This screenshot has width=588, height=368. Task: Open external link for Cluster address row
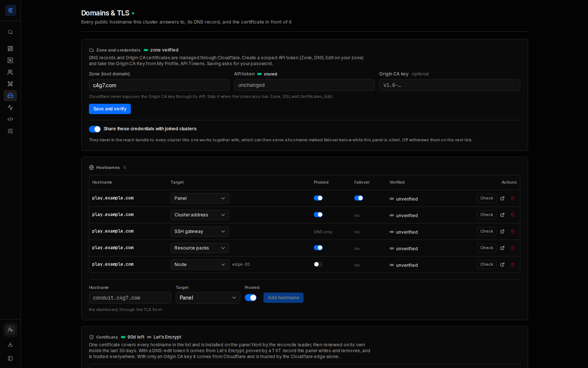click(502, 215)
